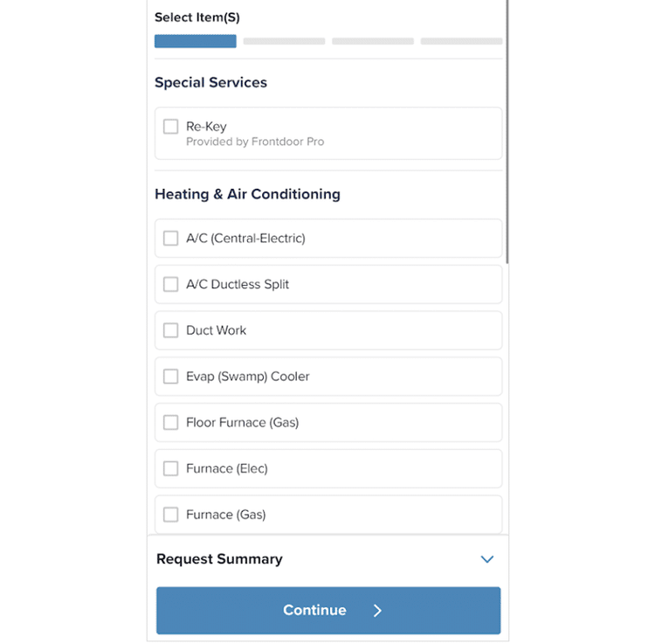The width and height of the screenshot is (655, 644).
Task: Check the Furnace (Gas) checkbox
Action: [171, 515]
